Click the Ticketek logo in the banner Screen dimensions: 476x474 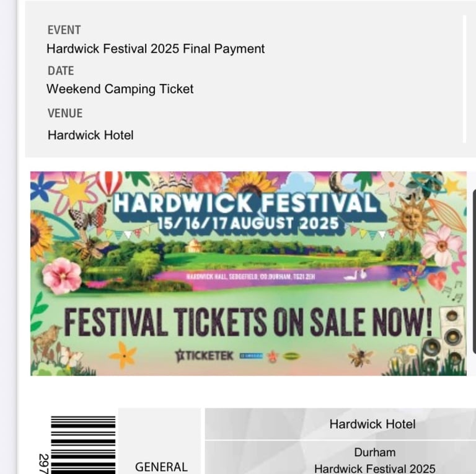(x=204, y=355)
